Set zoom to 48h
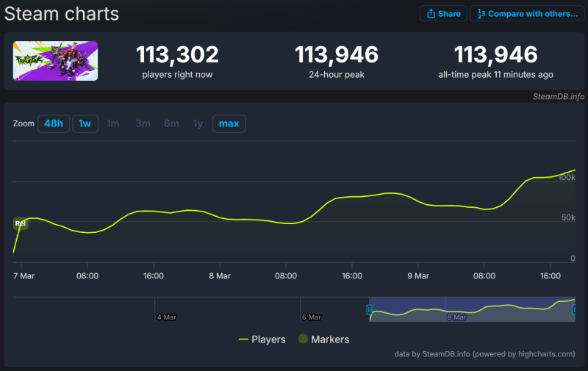The image size is (588, 371). point(54,123)
